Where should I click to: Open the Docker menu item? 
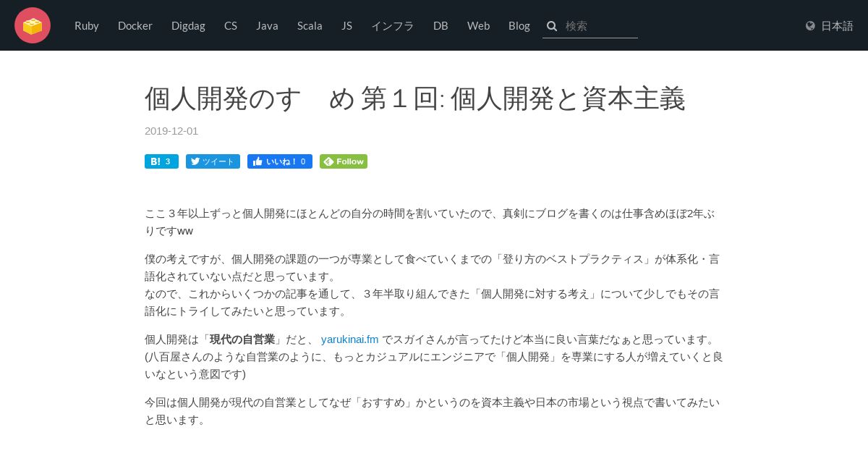tap(135, 25)
